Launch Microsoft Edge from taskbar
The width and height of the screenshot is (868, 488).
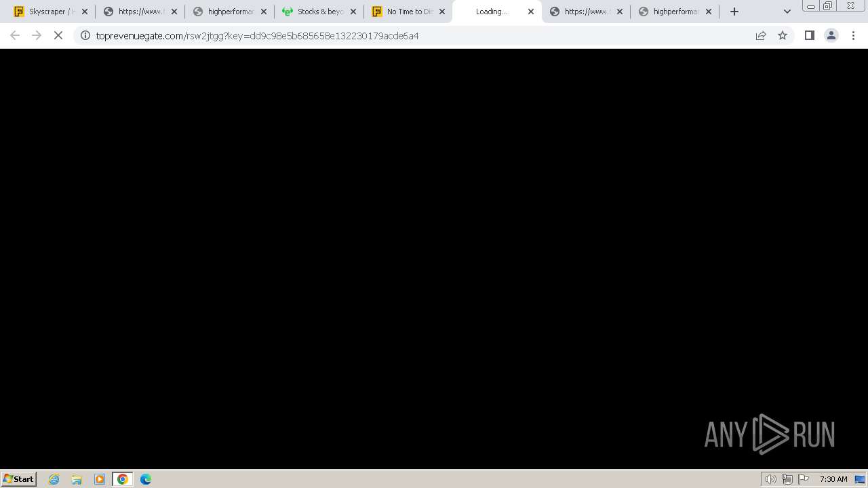coord(146,479)
